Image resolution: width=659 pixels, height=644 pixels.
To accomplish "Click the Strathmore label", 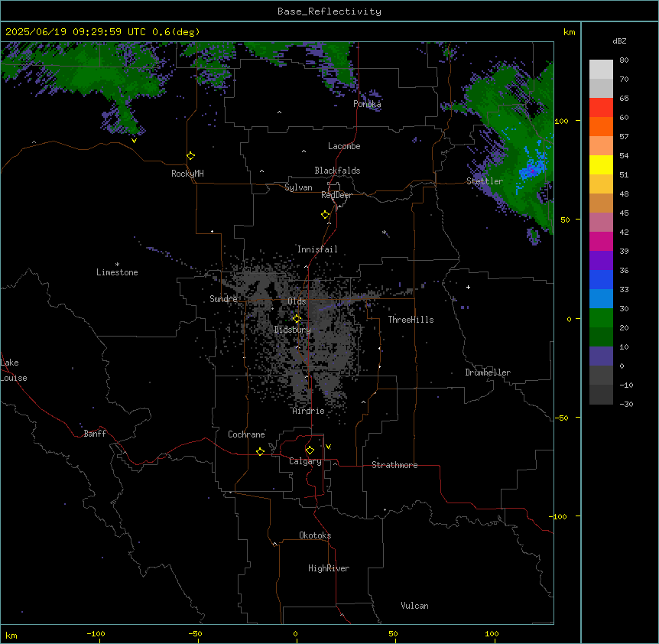I will pos(394,465).
